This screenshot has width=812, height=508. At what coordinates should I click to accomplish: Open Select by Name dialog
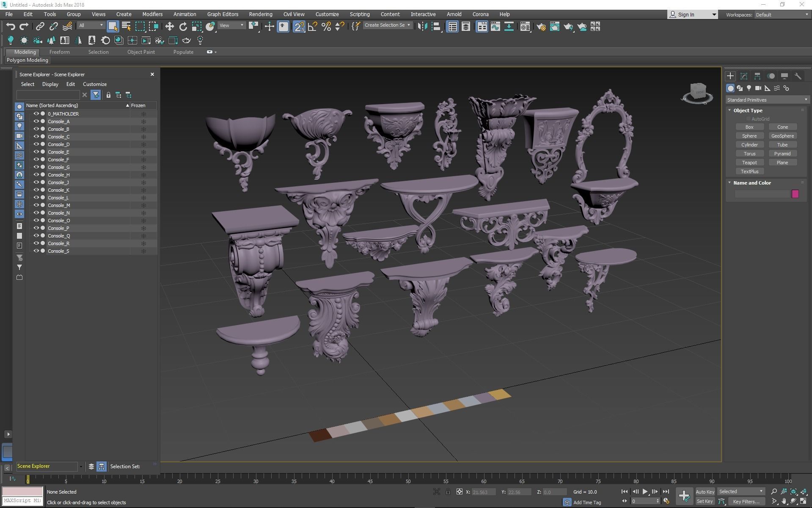[126, 27]
